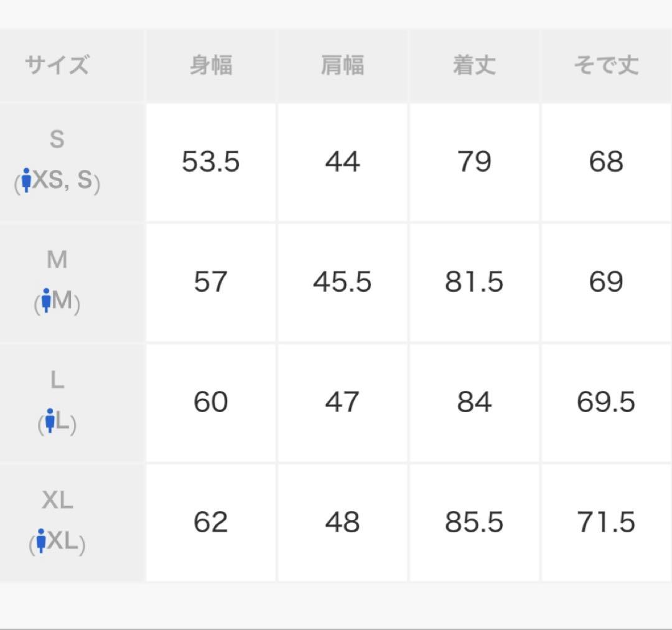672x630 pixels.
Task: Select the サイズ column header
Action: pyautogui.click(x=57, y=65)
